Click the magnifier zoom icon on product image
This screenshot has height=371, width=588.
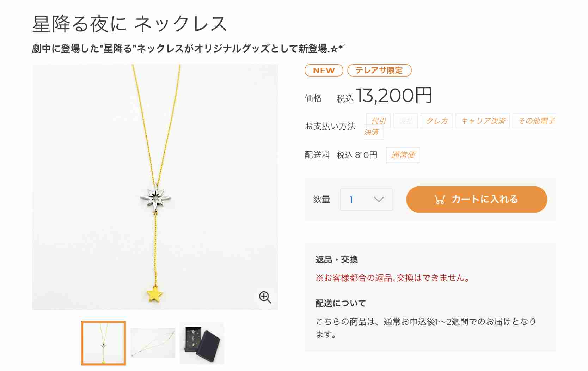(265, 297)
